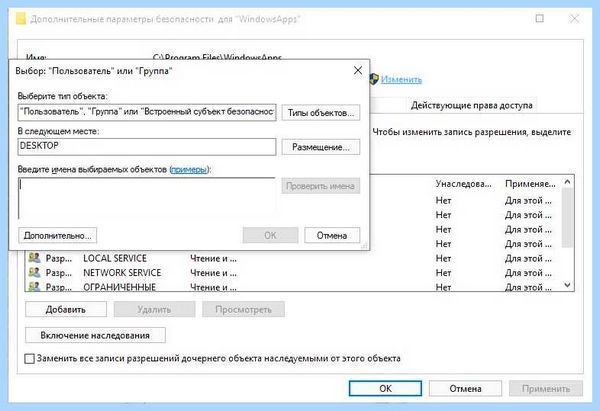Open the примеры help link

click(x=189, y=169)
